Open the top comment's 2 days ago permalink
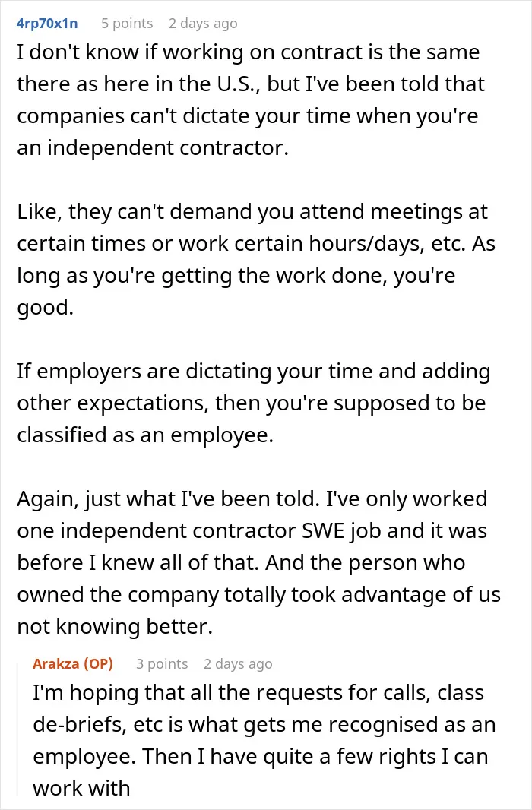 [203, 24]
